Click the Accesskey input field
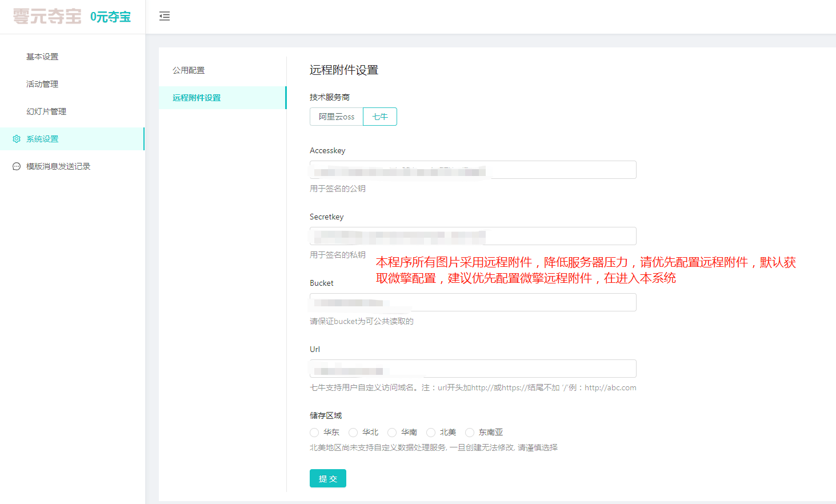 click(x=473, y=170)
